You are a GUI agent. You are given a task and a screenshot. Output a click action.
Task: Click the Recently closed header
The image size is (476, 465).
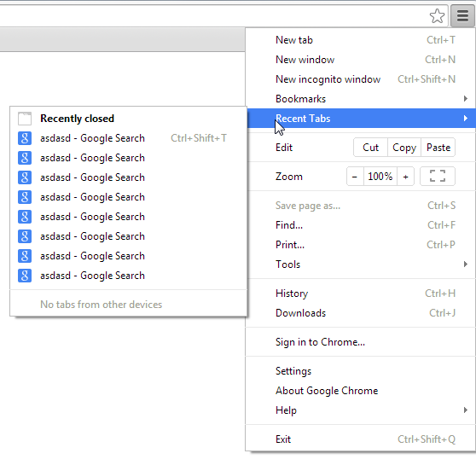77,119
